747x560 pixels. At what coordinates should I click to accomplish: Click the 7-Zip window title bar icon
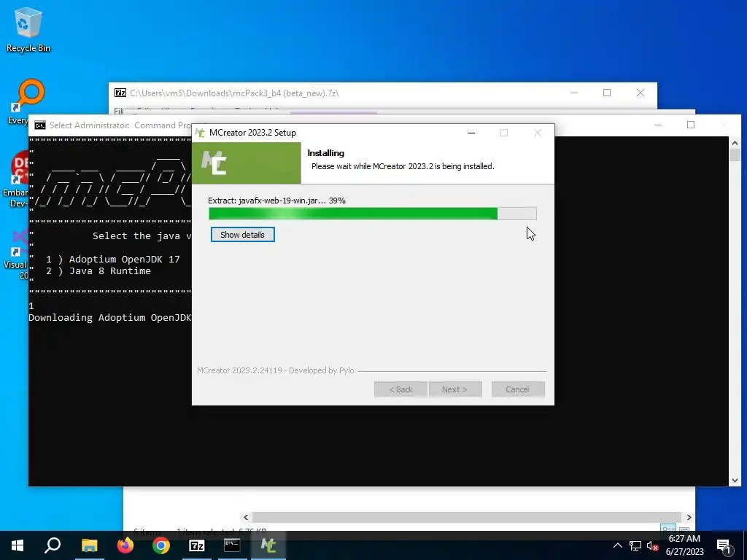point(120,93)
